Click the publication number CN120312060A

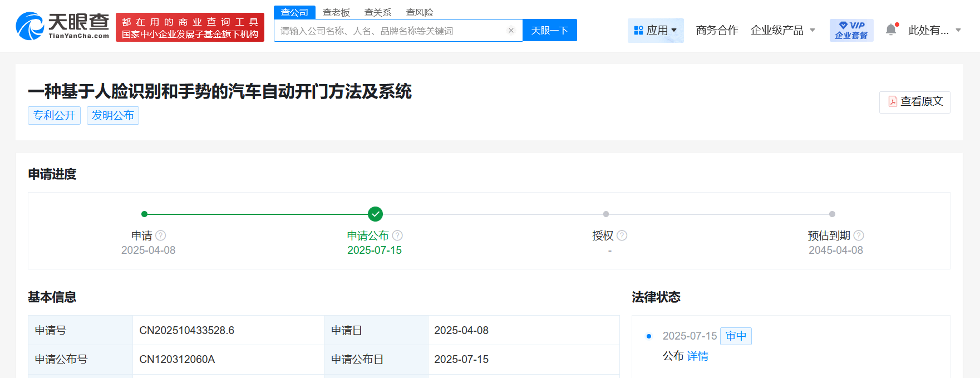pos(177,359)
